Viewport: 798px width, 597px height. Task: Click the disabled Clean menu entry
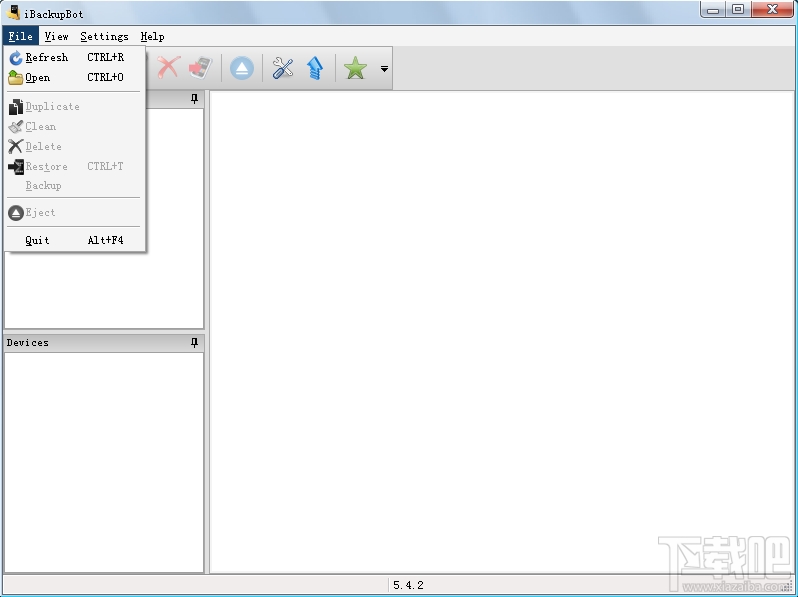tap(74, 127)
